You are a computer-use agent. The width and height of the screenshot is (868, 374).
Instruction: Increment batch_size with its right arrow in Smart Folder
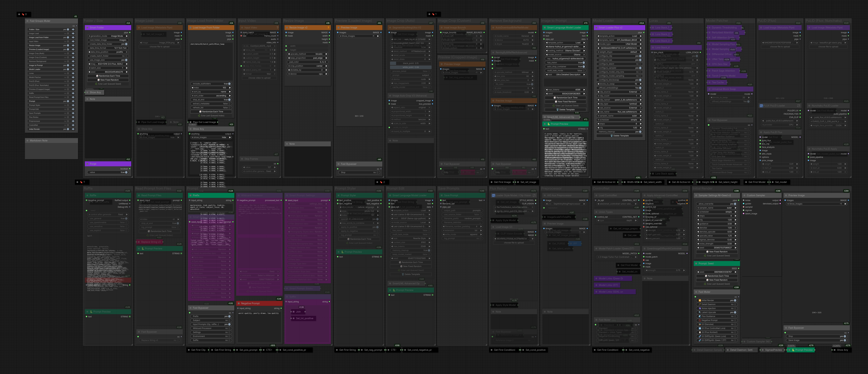point(127,68)
